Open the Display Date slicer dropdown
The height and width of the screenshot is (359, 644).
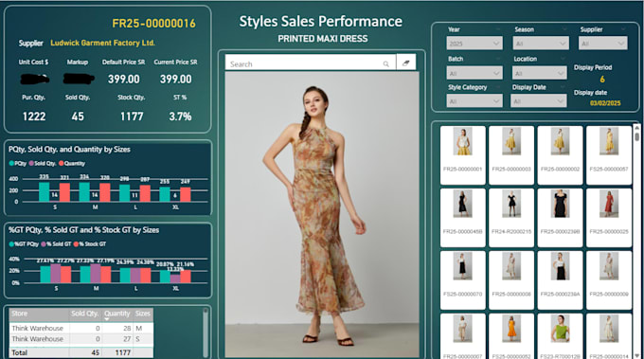point(539,101)
